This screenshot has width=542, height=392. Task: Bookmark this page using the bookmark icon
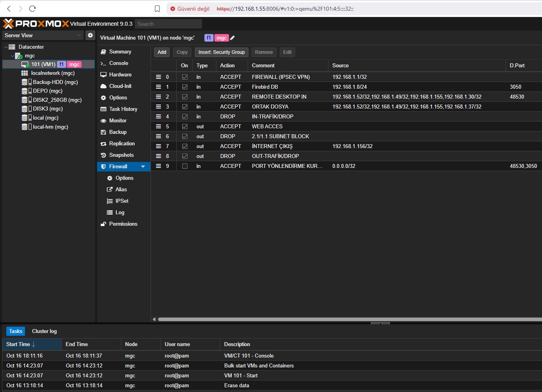tap(157, 9)
